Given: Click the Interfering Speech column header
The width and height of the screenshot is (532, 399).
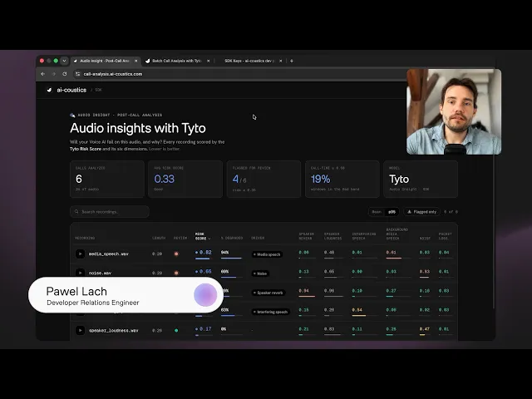Looking at the screenshot, I should click(364, 236).
